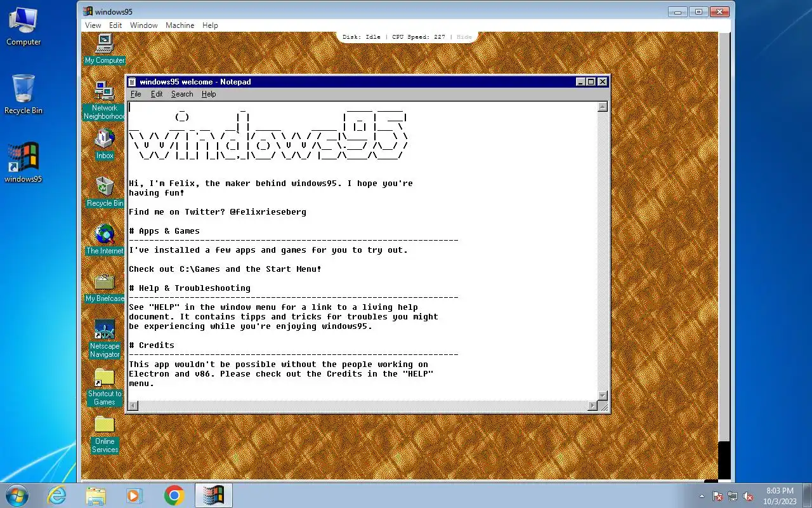Show hidden tray icons arrow
Viewport: 812px width, 508px height.
(702, 496)
